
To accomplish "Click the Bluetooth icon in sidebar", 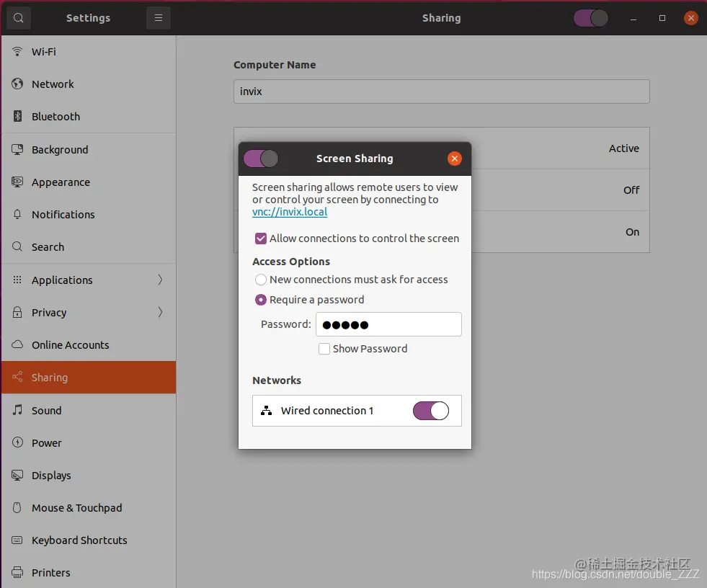I will click(x=17, y=116).
